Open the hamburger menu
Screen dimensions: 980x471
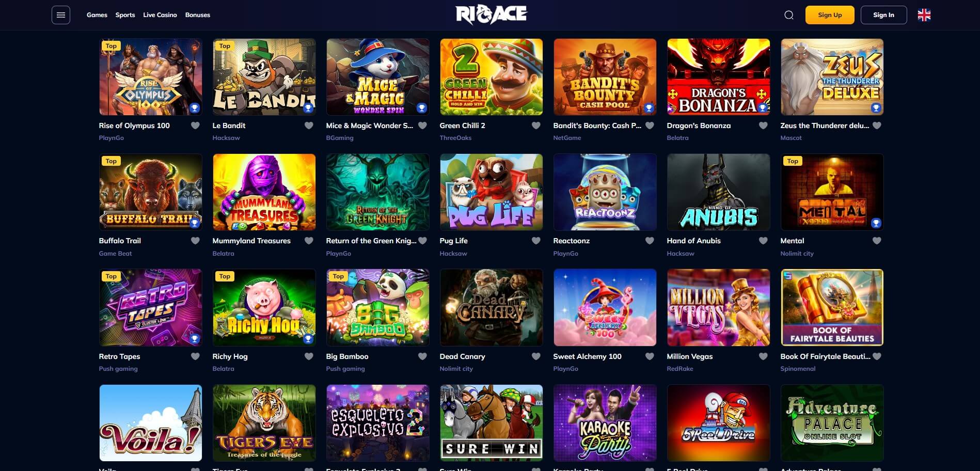pos(61,15)
